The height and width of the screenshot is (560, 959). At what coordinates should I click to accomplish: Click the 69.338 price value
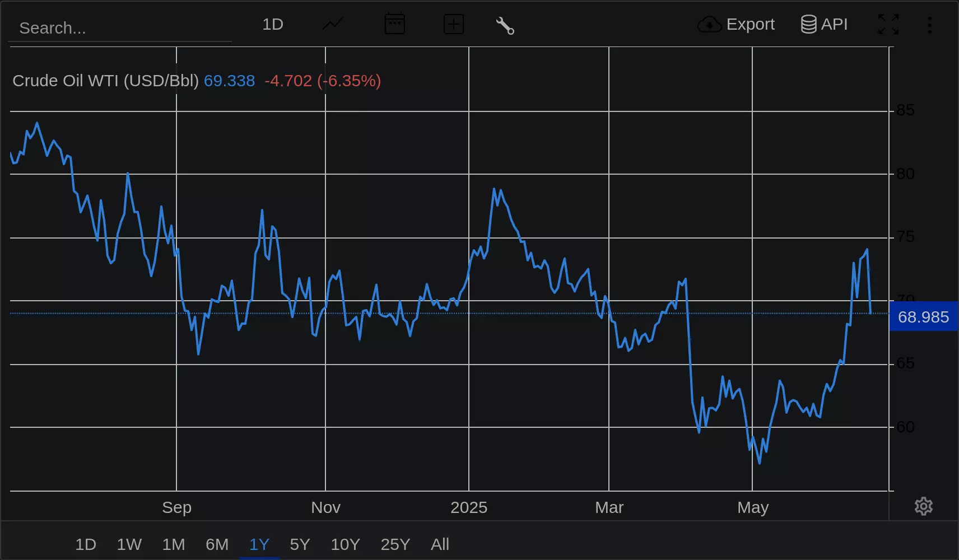point(229,81)
